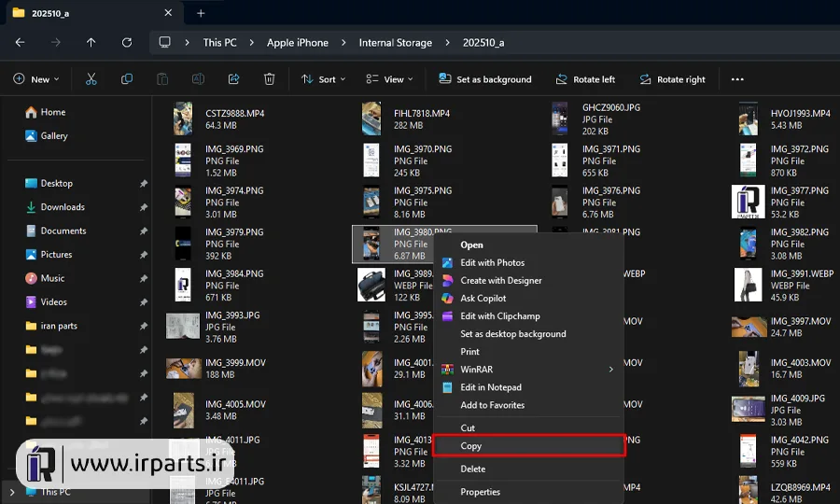Viewport: 840px width, 504px height.
Task: Open the View layout dropdown
Action: point(389,79)
